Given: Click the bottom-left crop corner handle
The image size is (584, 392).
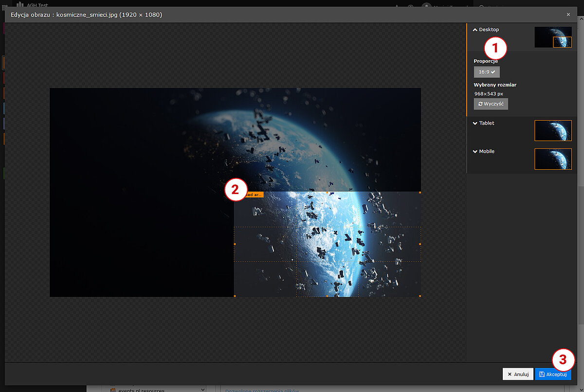Looking at the screenshot, I should point(235,296).
